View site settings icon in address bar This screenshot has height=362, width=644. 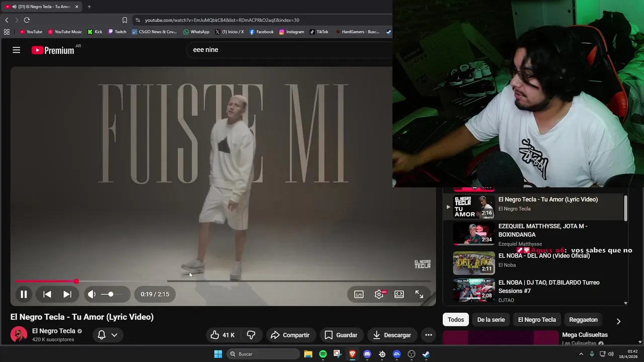click(137, 20)
